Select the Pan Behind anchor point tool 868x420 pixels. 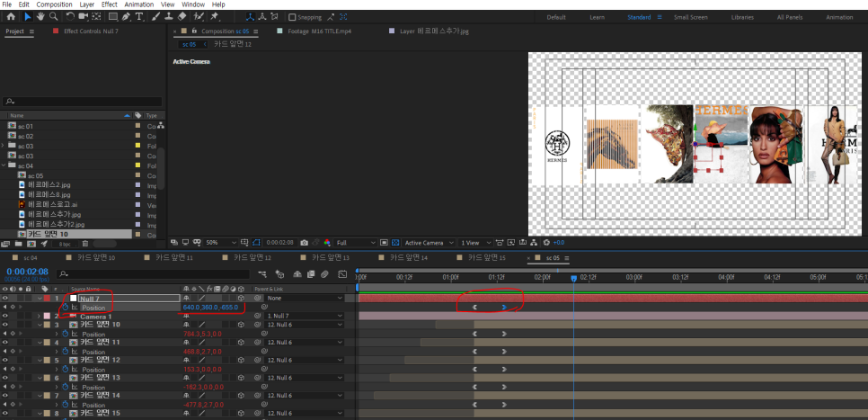96,16
